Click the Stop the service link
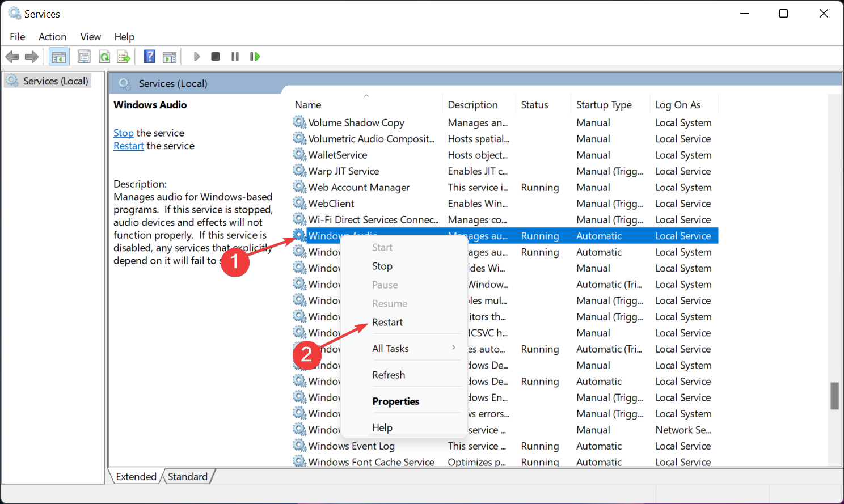Image resolution: width=844 pixels, height=504 pixels. pyautogui.click(x=124, y=133)
